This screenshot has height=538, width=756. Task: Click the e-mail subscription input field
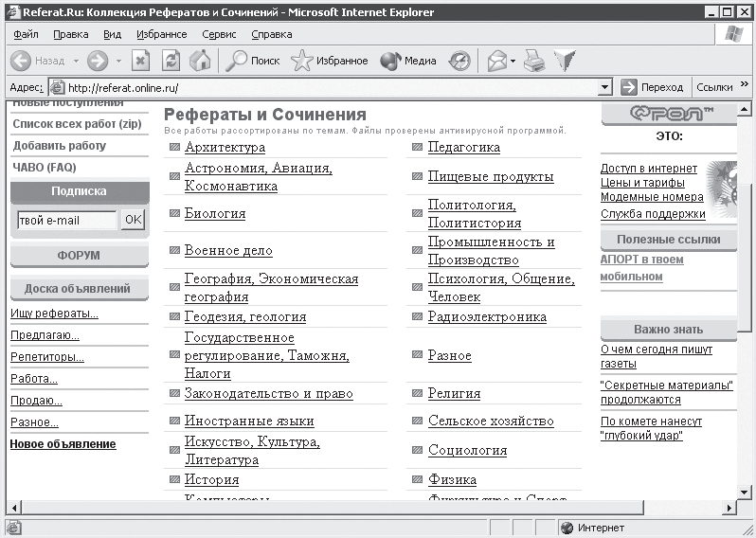(x=66, y=220)
